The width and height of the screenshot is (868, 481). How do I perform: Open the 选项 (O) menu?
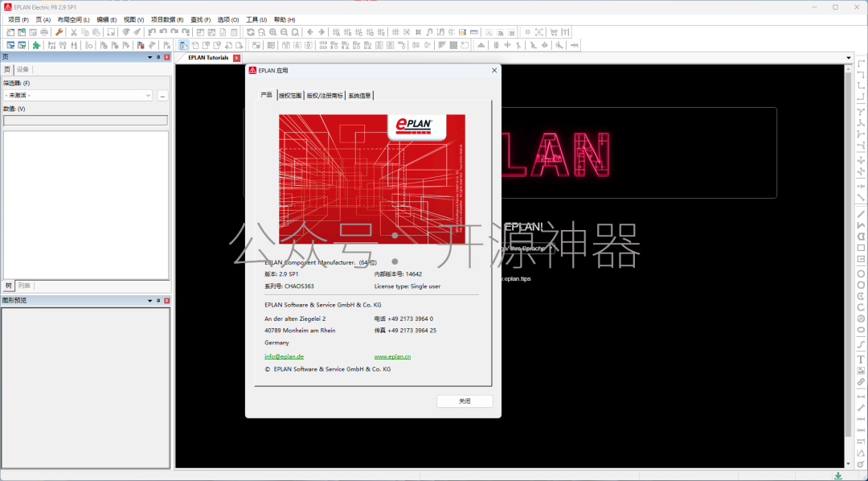point(228,20)
